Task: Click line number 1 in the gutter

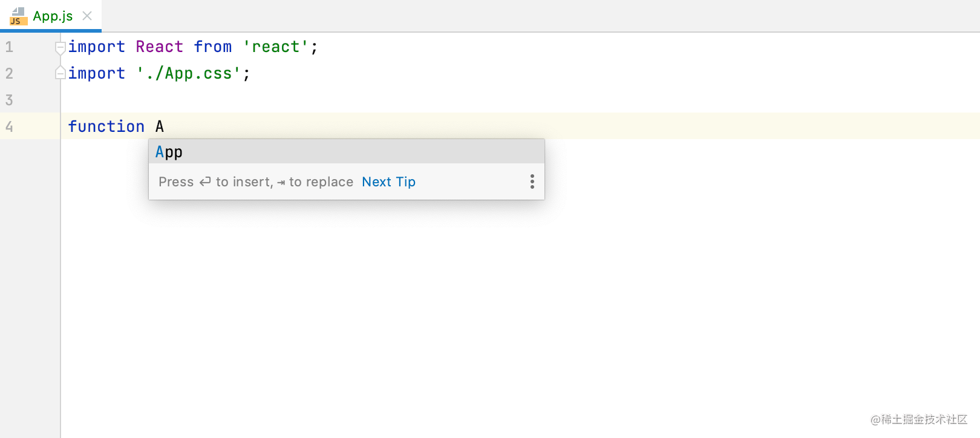Action: click(x=9, y=47)
